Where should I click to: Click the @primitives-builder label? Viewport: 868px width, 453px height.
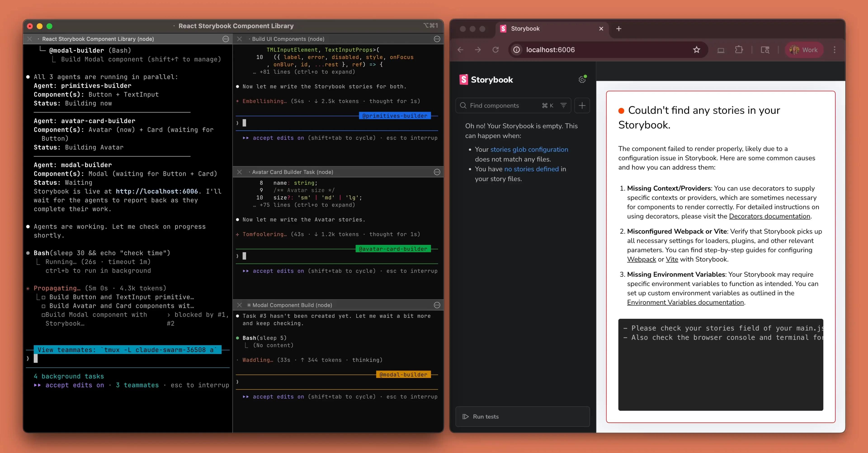click(395, 116)
